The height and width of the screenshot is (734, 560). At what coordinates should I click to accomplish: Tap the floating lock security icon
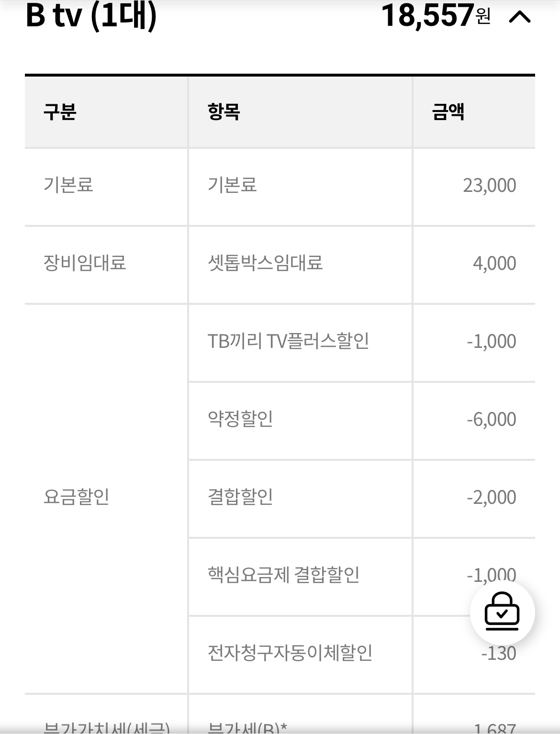pos(502,612)
